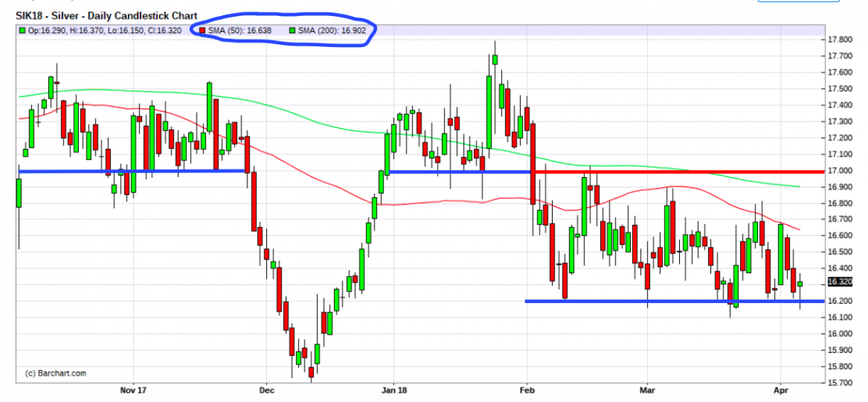
Task: Click the 17.600 price axis label
Action: tap(839, 72)
